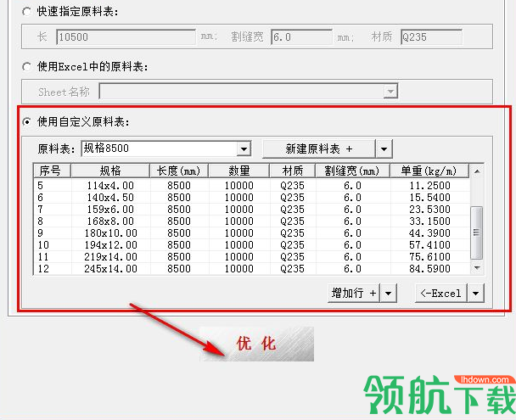Click the 数量 cell in row 10
Screen dimensions: 516x420
239,244
